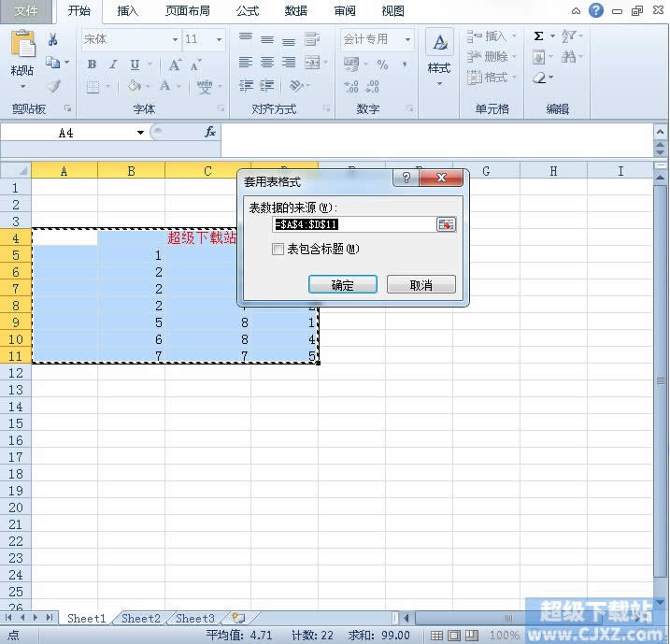
Task: Toggle italic formatting
Action: pyautogui.click(x=113, y=64)
